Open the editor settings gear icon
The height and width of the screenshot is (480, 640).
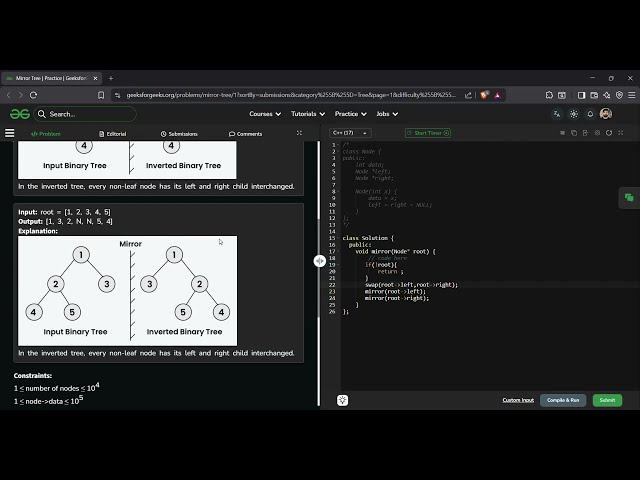click(597, 133)
